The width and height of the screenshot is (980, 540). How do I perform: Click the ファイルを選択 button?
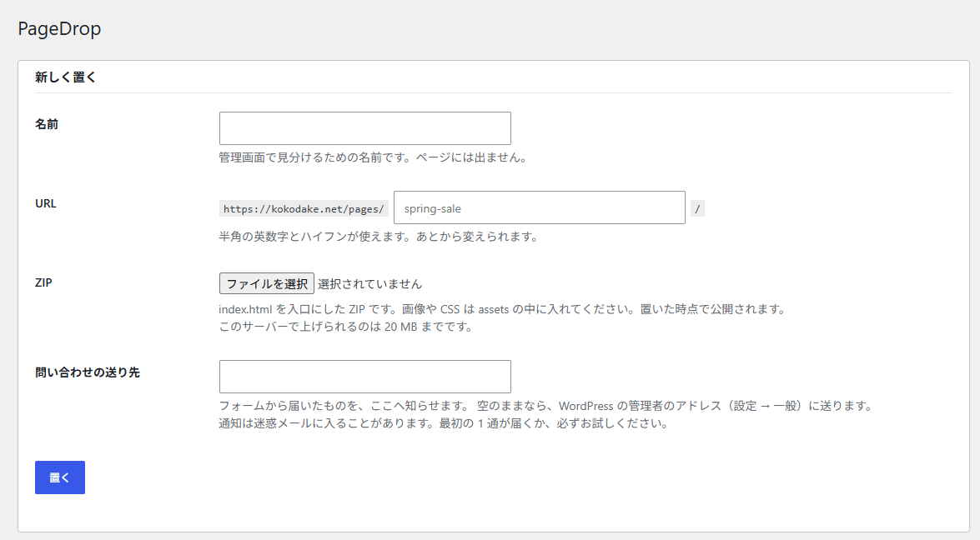pyautogui.click(x=266, y=283)
